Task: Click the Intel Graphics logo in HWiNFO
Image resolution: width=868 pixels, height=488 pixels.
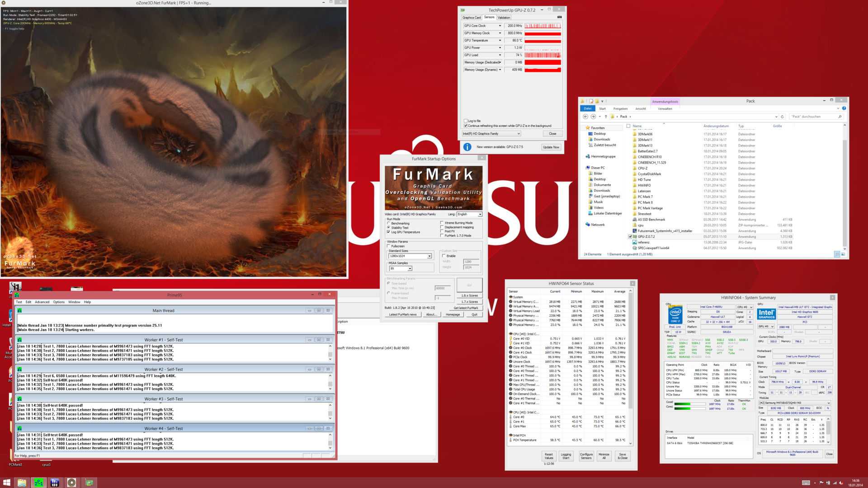Action: [766, 314]
